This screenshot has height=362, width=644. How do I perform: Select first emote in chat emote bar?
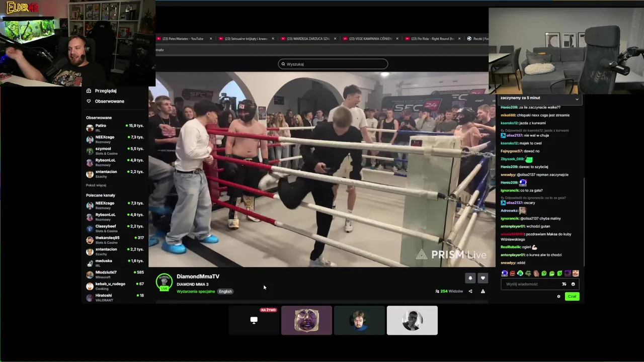click(x=505, y=274)
